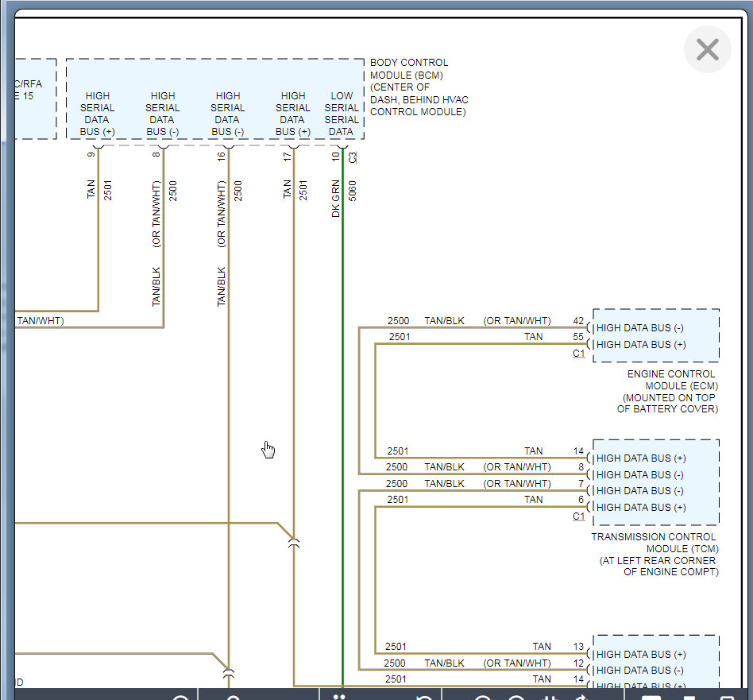Screen dimensions: 753x700
Task: Open the C3 connector link below BCM
Action: [x=353, y=157]
